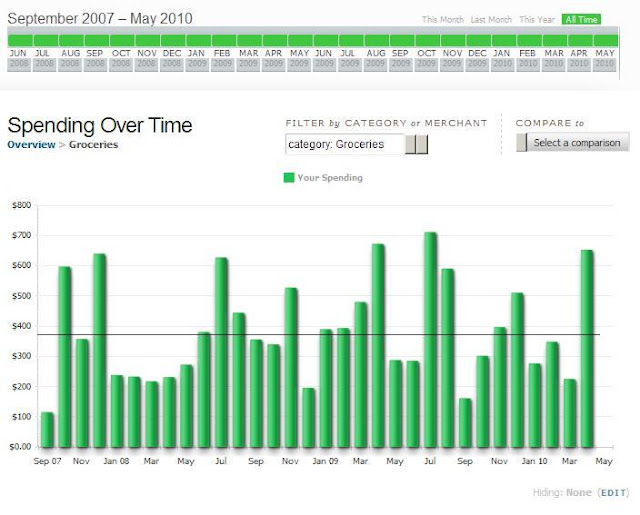This screenshot has height=515, width=640.
Task: Switch to the Last Month range
Action: [x=491, y=20]
